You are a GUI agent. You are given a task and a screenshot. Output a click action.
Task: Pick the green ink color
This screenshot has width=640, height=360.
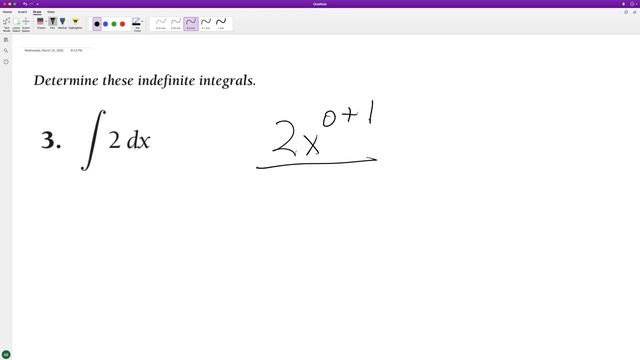(x=114, y=24)
